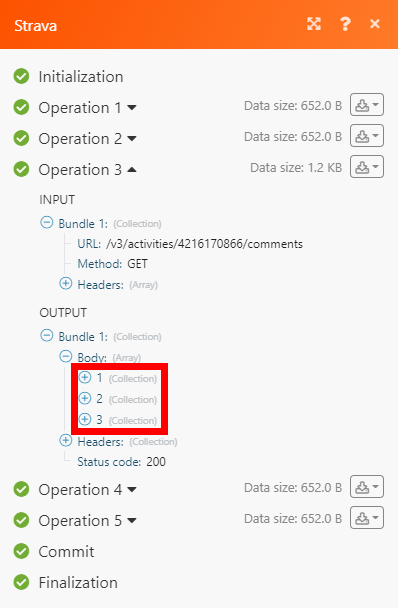The height and width of the screenshot is (608, 398).
Task: Click the fullscreen expand icon in header
Action: pos(314,24)
